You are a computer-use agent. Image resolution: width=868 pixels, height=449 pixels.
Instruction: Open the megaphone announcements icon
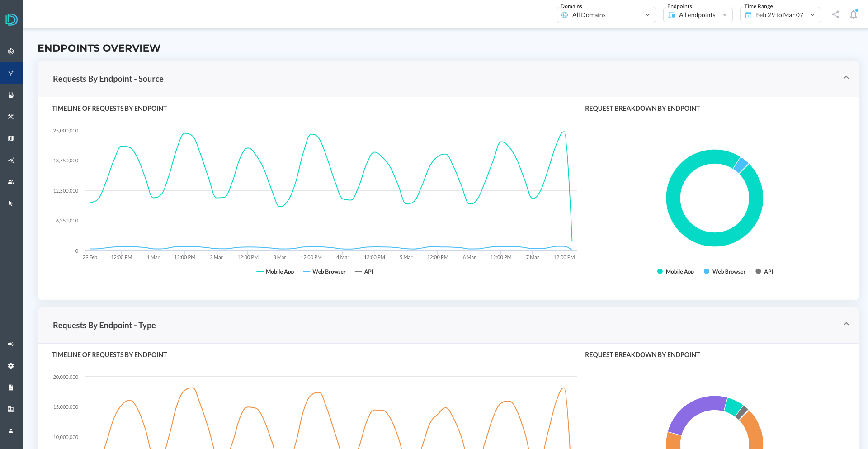coord(10,344)
